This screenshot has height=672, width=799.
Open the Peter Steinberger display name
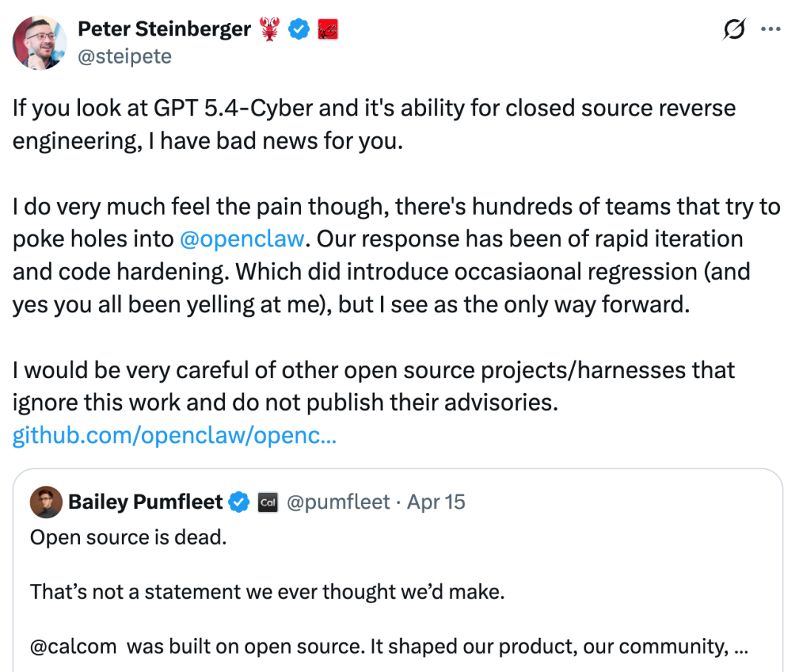pyautogui.click(x=164, y=30)
